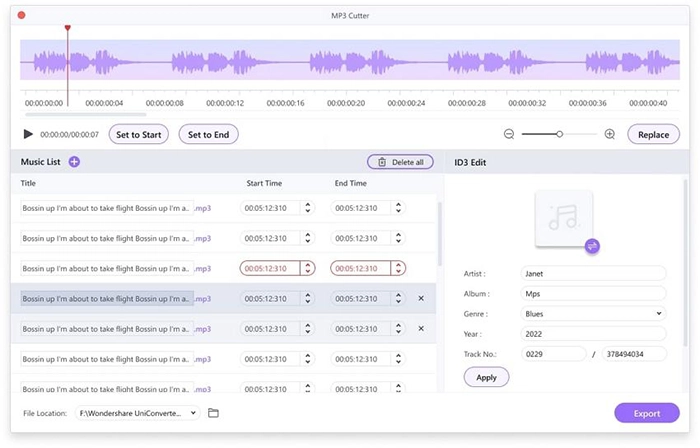Click the Music List vertical scrollbar

tap(439, 234)
